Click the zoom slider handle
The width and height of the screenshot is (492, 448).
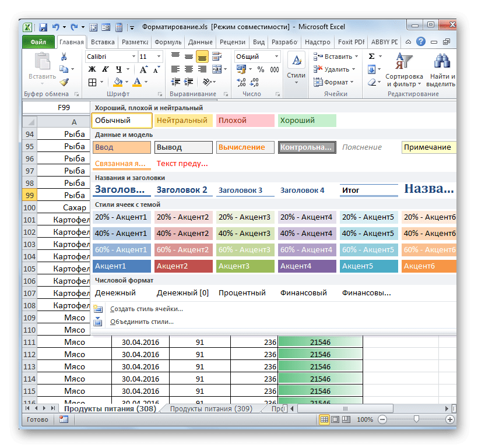click(416, 419)
